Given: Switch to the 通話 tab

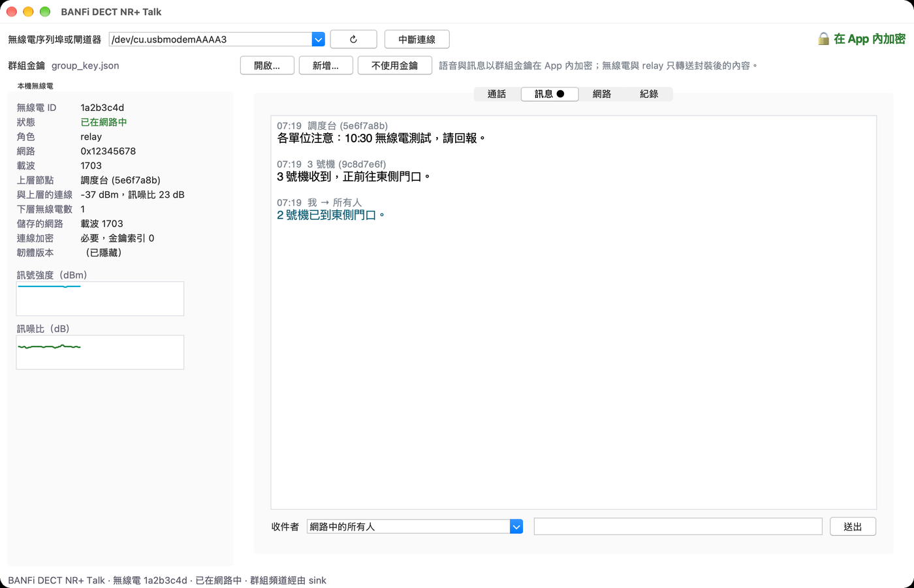Looking at the screenshot, I should (x=497, y=94).
